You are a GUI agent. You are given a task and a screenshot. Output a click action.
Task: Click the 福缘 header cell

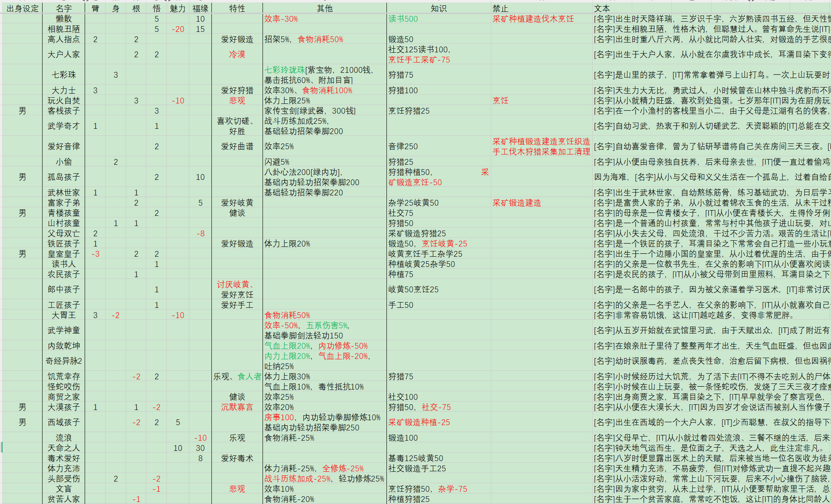(200, 9)
